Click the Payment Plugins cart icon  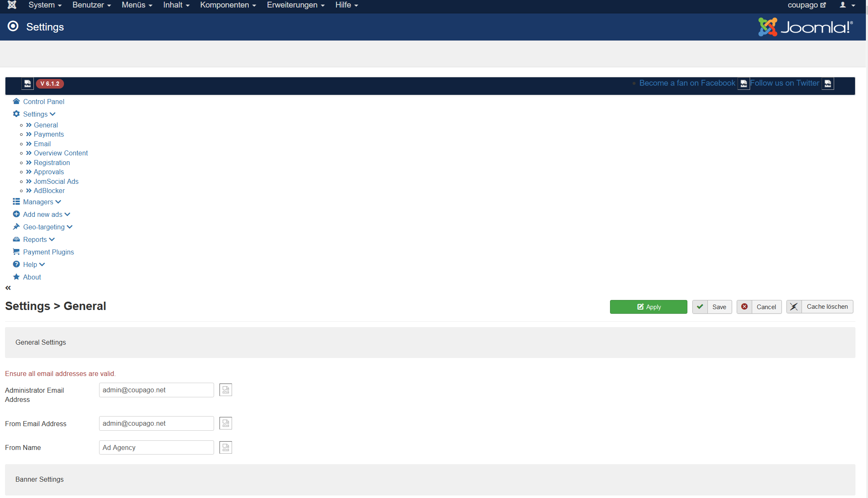coord(16,252)
